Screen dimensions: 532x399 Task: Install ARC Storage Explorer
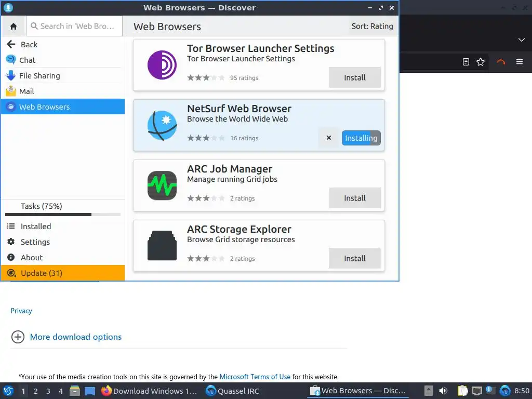pos(354,258)
